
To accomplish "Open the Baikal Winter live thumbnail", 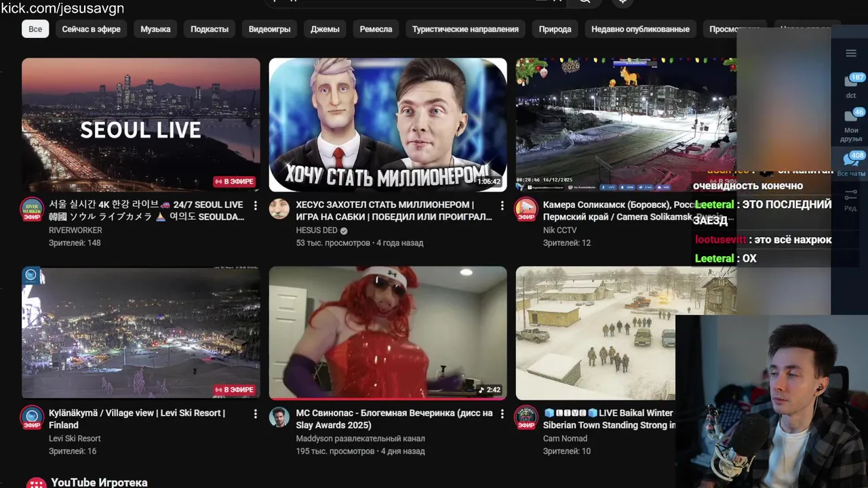I will pyautogui.click(x=595, y=332).
